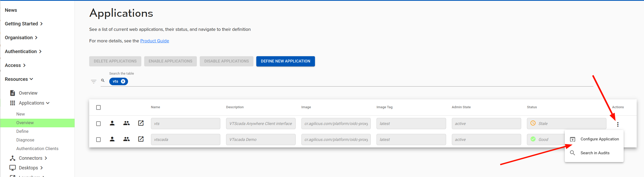Image resolution: width=644 pixels, height=177 pixels.
Task: Open the vts application via its external-link icon
Action: [x=141, y=123]
